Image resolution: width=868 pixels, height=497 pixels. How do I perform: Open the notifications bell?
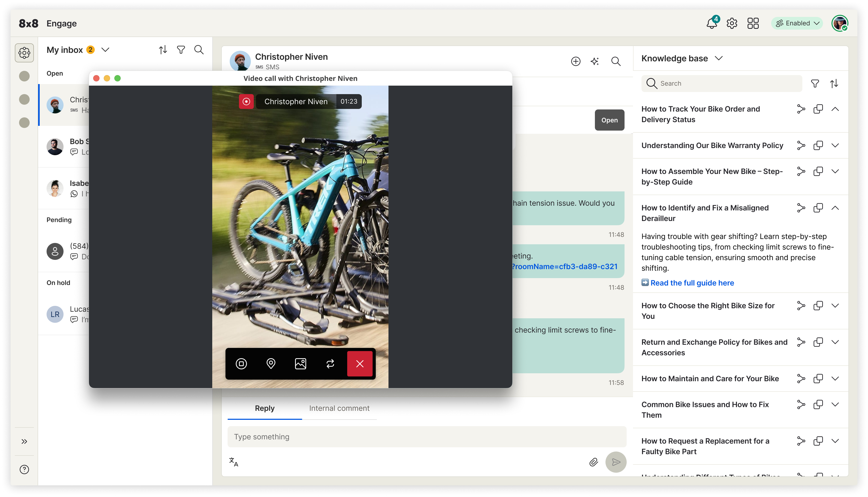pyautogui.click(x=712, y=23)
